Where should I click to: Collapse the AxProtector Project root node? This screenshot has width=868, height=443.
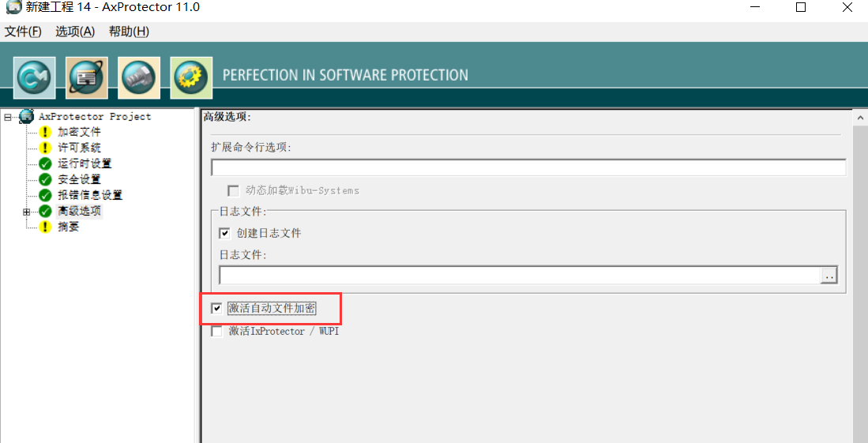(7, 117)
